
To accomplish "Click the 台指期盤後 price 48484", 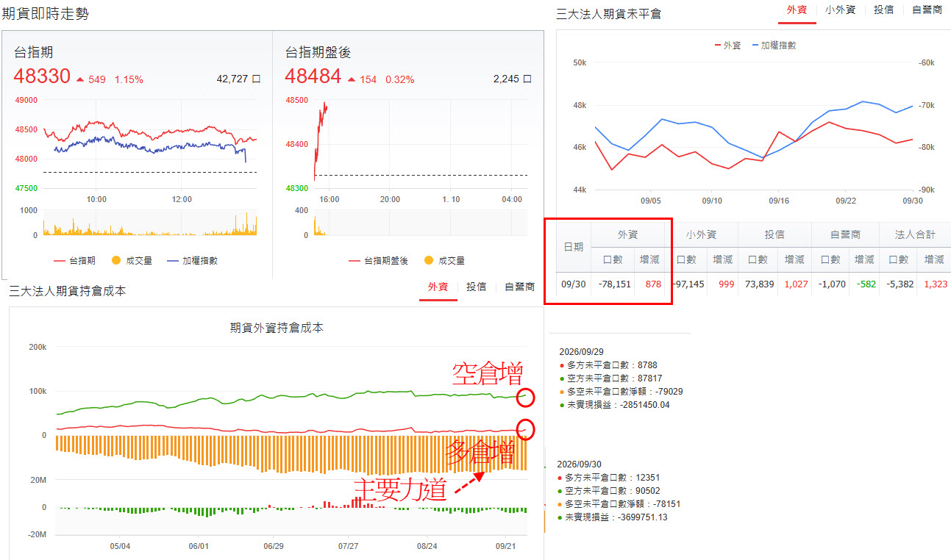I will [x=313, y=76].
